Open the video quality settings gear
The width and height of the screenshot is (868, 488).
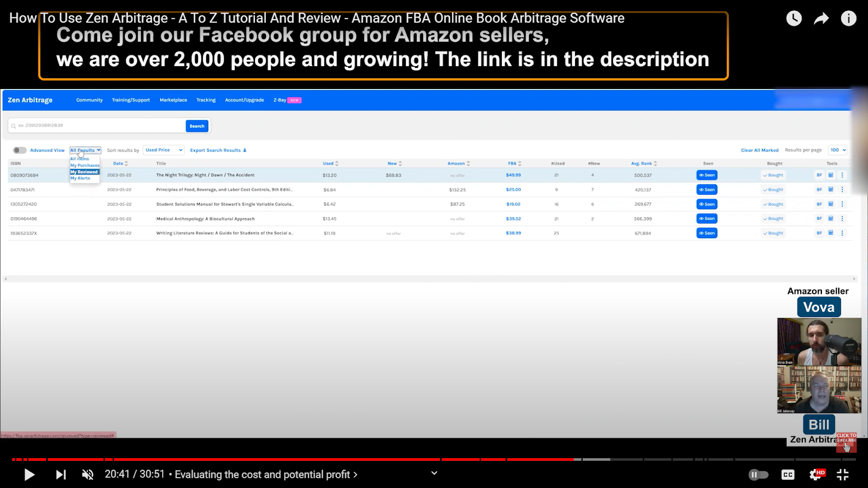816,474
